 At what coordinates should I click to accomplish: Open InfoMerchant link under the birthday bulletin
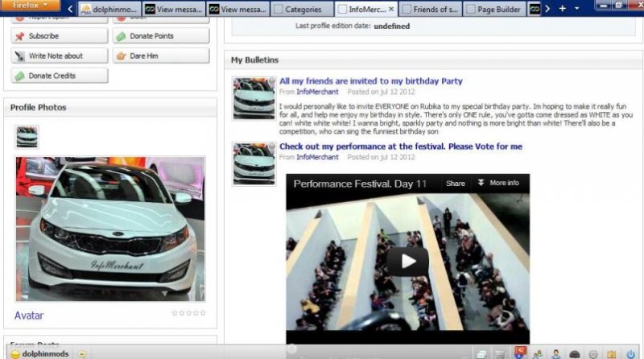click(x=317, y=92)
